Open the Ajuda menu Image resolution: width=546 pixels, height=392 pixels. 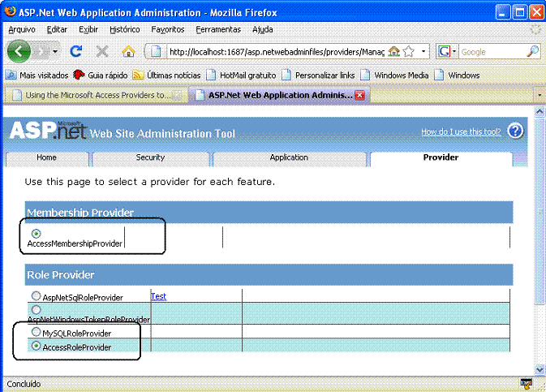263,29
